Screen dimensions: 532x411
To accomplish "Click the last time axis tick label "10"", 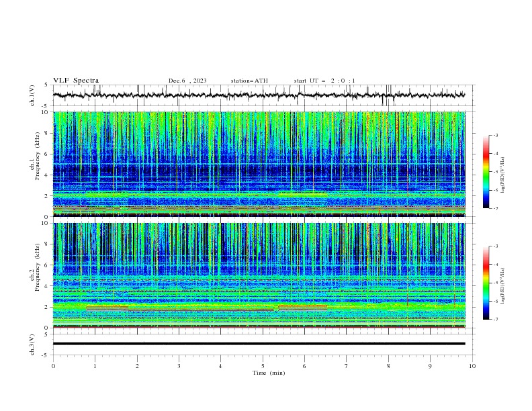I will 472,366.
